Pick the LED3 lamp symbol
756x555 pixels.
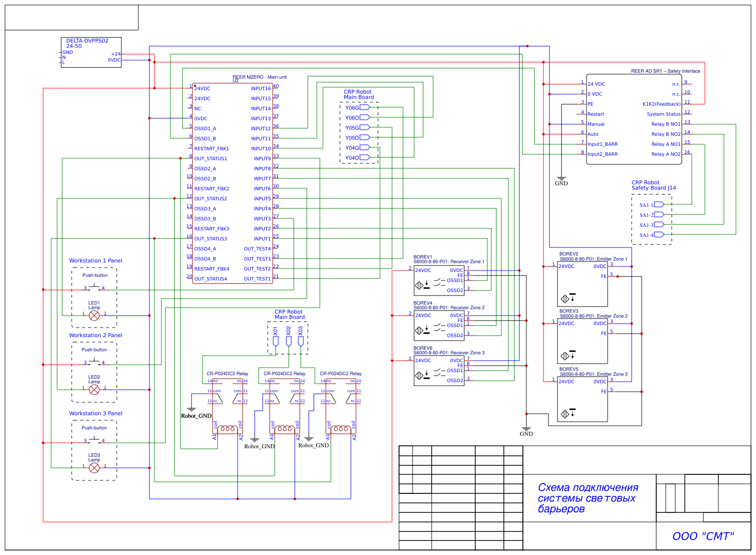click(x=94, y=468)
